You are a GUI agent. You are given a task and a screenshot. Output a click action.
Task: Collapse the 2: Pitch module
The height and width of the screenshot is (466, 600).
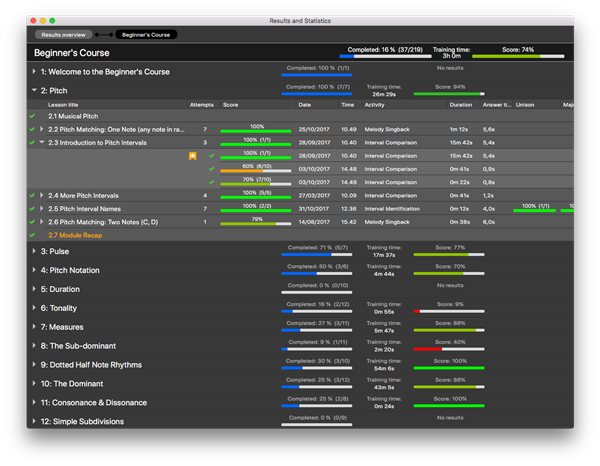click(33, 90)
